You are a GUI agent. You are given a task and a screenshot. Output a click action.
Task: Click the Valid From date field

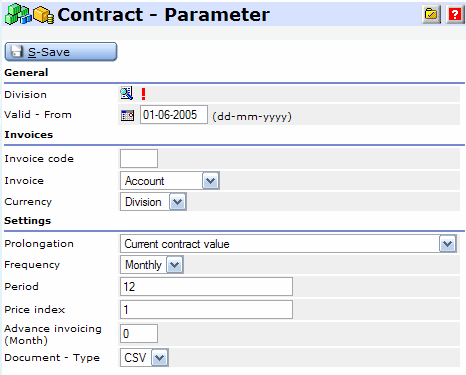pos(174,115)
